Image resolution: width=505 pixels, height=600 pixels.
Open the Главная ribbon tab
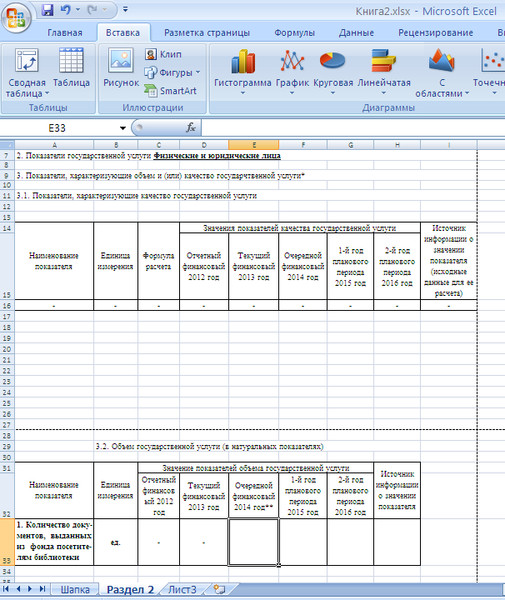pos(65,33)
